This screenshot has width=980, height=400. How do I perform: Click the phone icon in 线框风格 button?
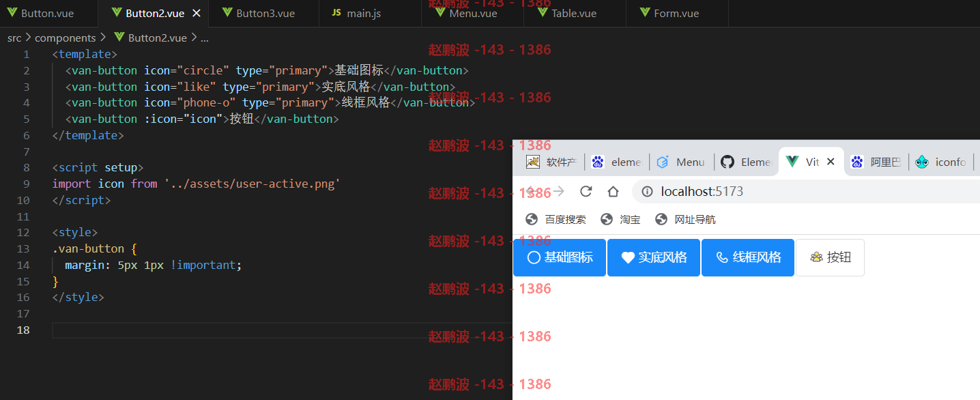click(722, 257)
